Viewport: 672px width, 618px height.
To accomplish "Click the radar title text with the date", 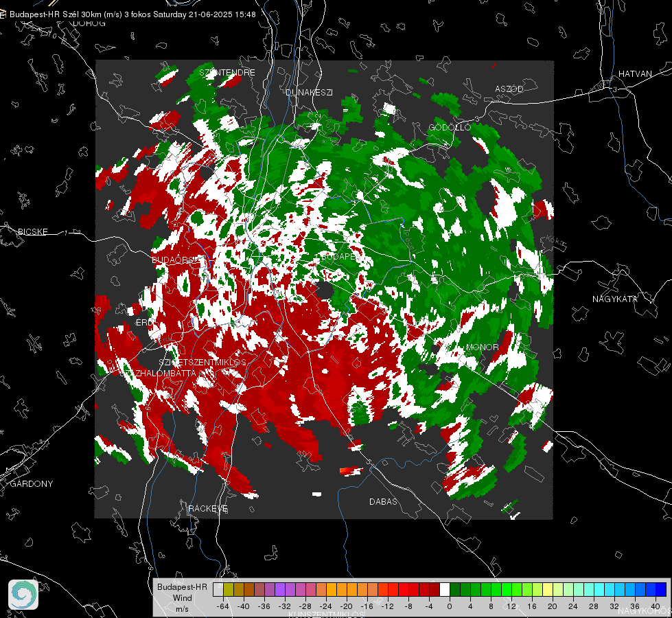I will (132, 14).
